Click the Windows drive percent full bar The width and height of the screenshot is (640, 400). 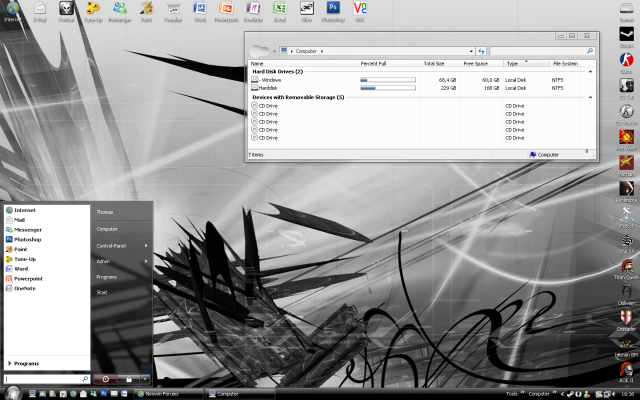388,80
